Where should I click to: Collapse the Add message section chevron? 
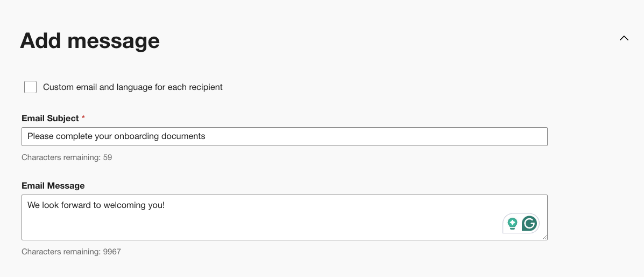point(624,38)
